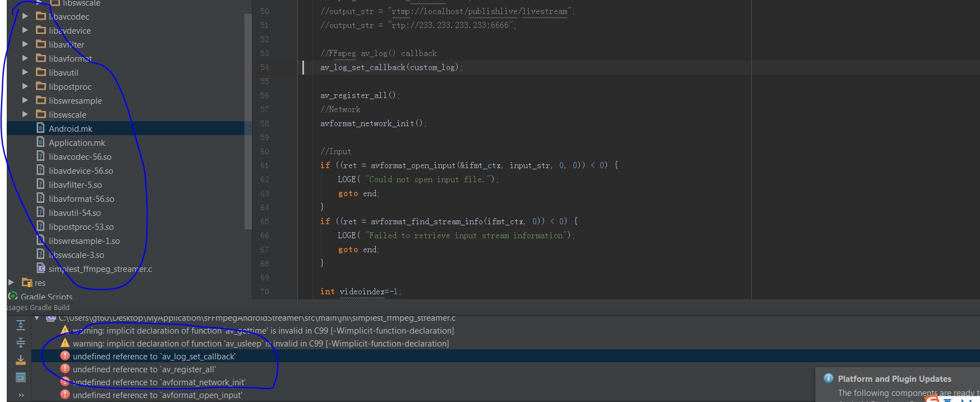Select the undefined reference to av_log_set_callback error
This screenshot has height=402, width=980.
coord(154,356)
